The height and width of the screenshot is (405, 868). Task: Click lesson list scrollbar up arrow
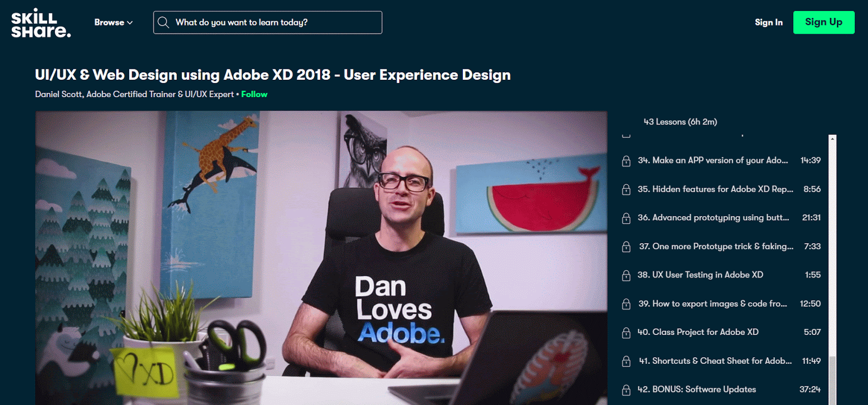tap(833, 138)
